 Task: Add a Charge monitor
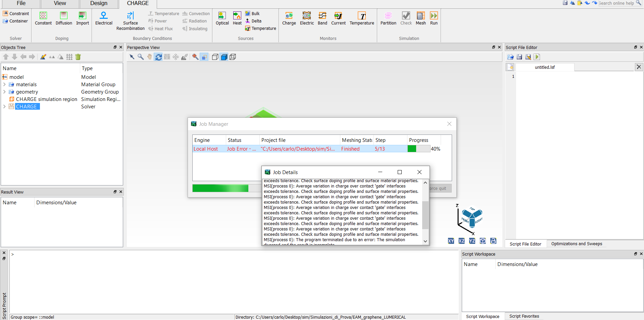[x=289, y=18]
